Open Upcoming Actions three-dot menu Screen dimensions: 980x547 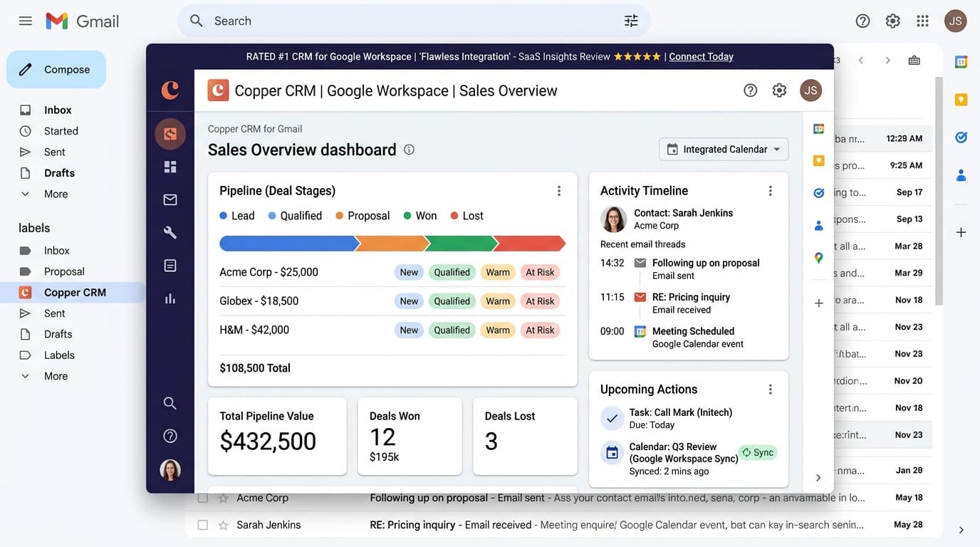770,390
